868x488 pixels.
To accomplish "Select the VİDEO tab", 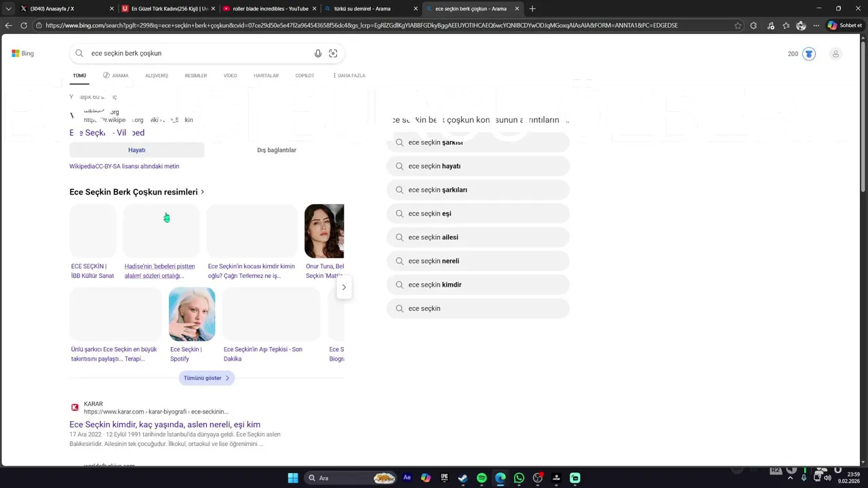I will 231,76.
